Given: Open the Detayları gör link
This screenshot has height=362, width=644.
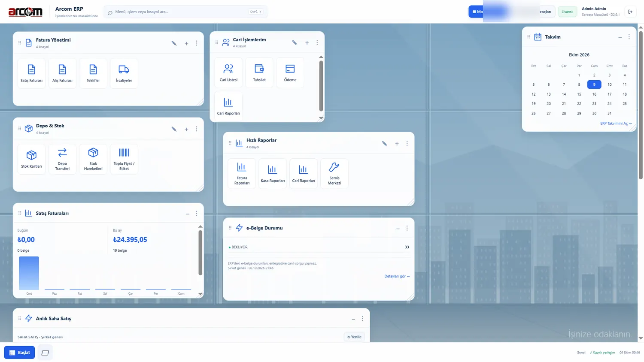Looking at the screenshot, I should (x=397, y=276).
